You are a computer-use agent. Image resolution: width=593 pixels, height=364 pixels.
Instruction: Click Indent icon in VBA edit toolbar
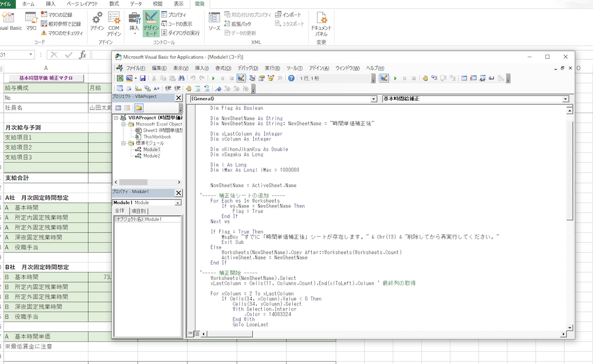pyautogui.click(x=168, y=88)
